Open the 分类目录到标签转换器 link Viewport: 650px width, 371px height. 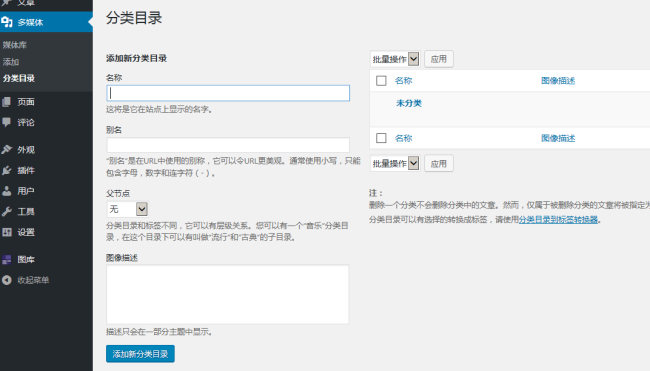[x=558, y=220]
